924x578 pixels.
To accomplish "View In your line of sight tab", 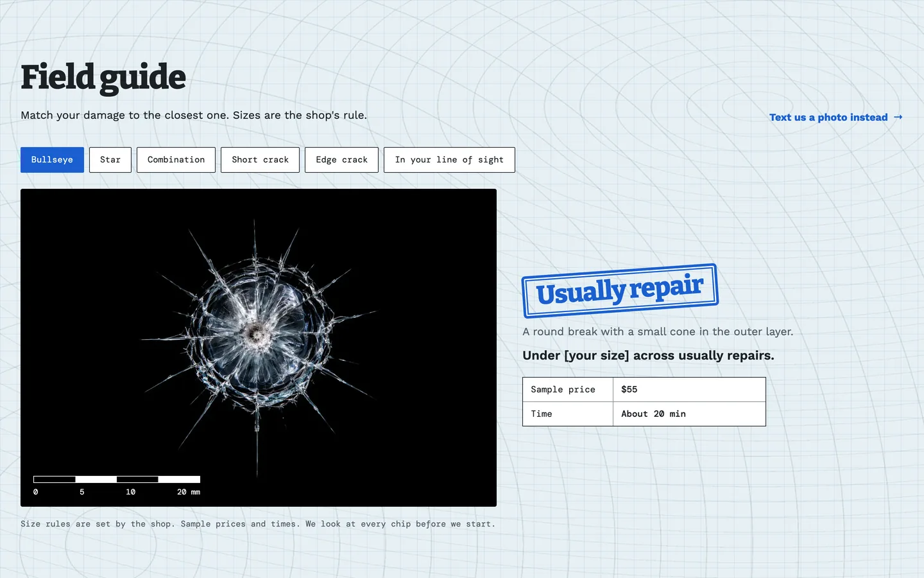I will point(449,160).
